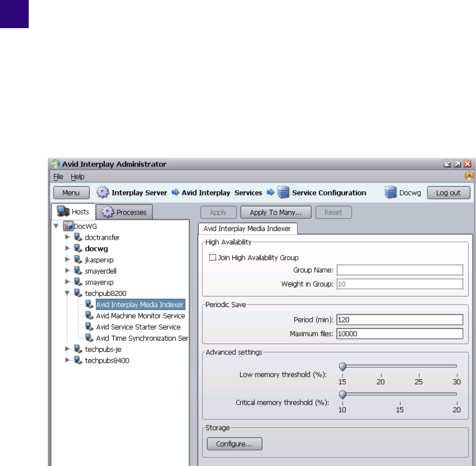This screenshot has height=466, width=476.
Task: Expand the doctransfer host node
Action: tap(67, 237)
